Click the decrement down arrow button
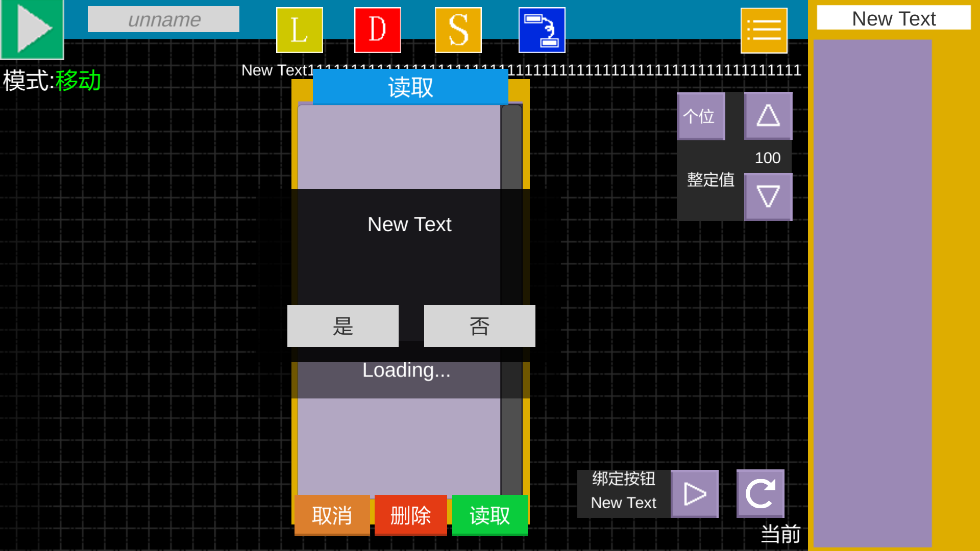The width and height of the screenshot is (980, 551). tap(768, 196)
